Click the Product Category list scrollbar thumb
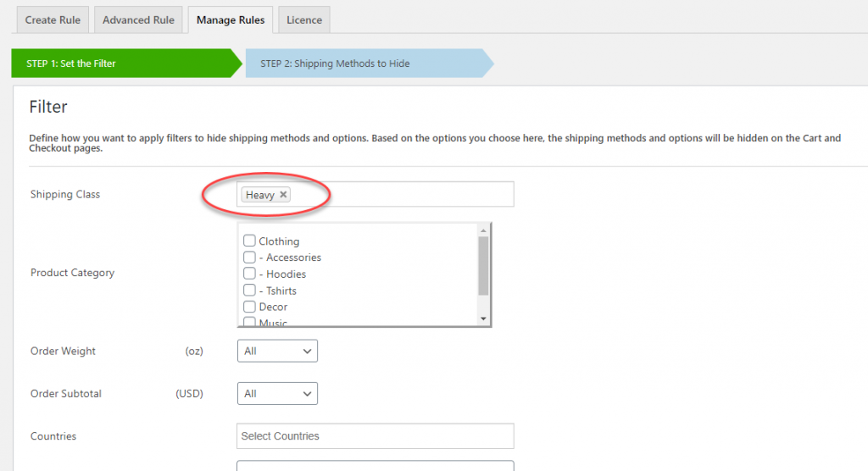868x471 pixels. (483, 266)
